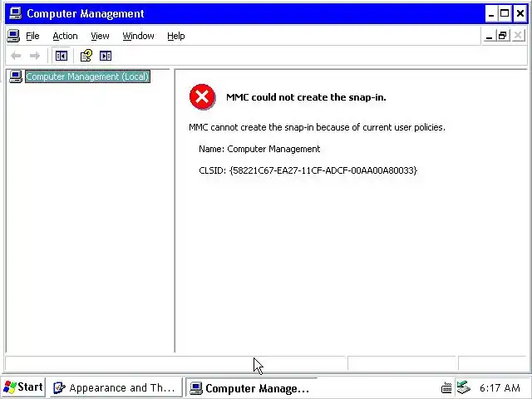Click the 6:17 AM taskbar clock

click(500, 387)
